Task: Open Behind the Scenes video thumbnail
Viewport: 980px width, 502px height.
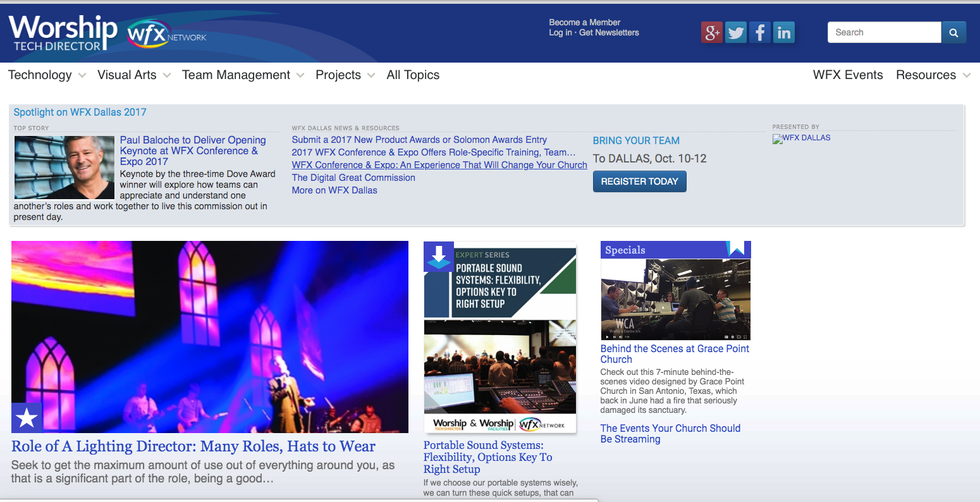Action: coord(675,300)
